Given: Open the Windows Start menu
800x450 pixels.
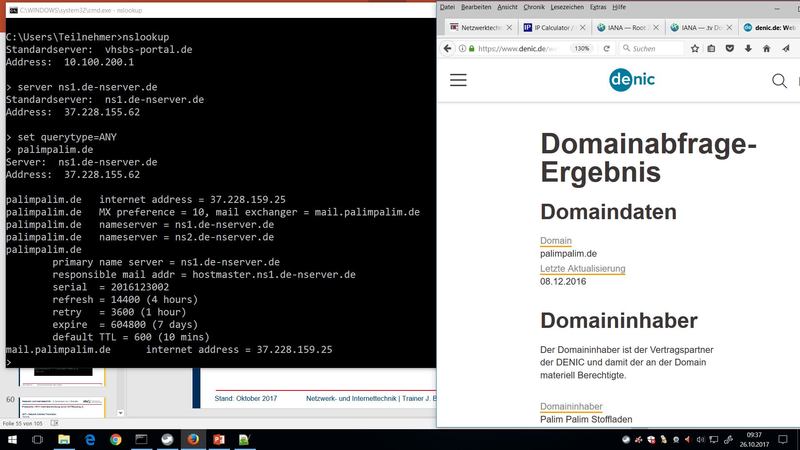Looking at the screenshot, I should pos(12,439).
